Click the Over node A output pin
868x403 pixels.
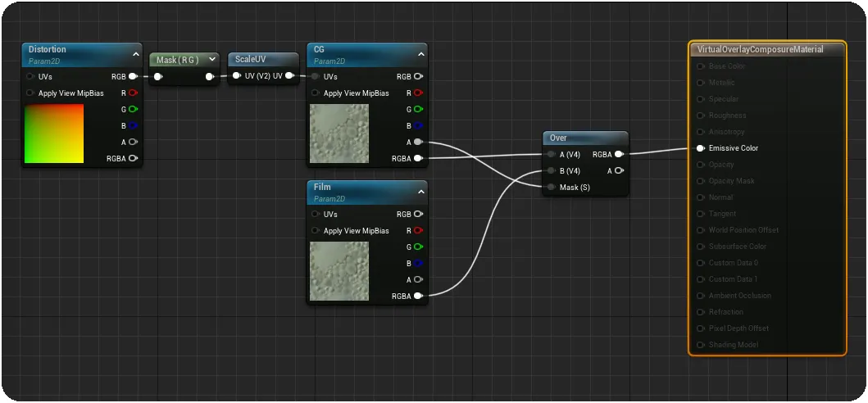click(619, 170)
